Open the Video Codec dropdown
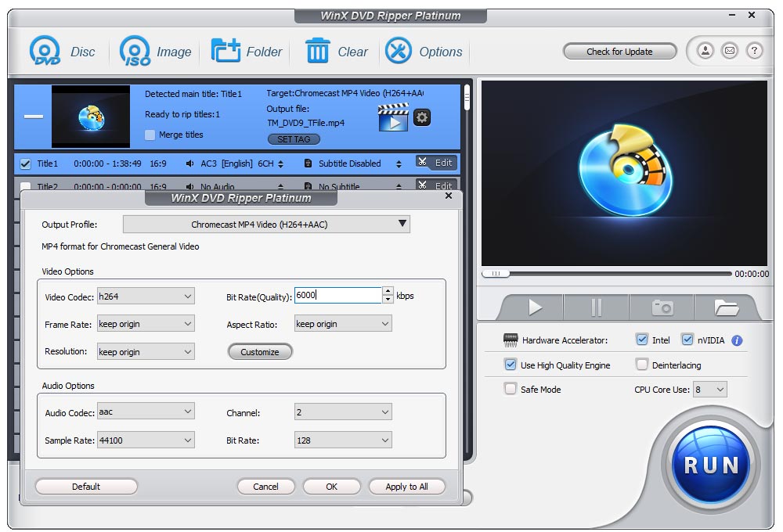The height and width of the screenshot is (532, 783). click(146, 296)
